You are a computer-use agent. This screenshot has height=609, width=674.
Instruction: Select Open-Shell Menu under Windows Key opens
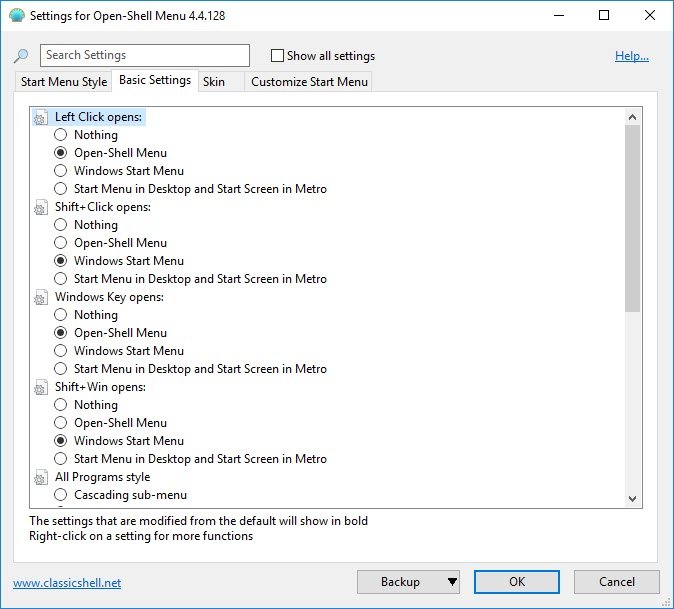coord(61,333)
